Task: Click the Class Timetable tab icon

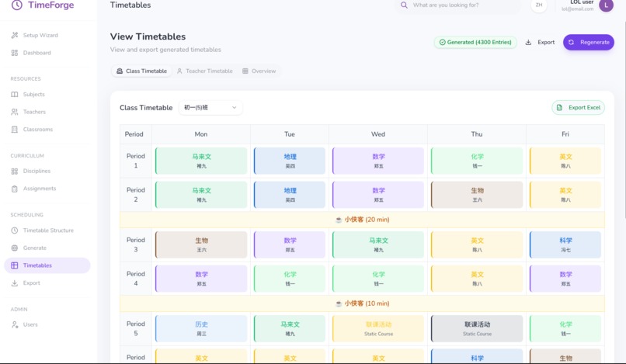Action: pos(120,71)
